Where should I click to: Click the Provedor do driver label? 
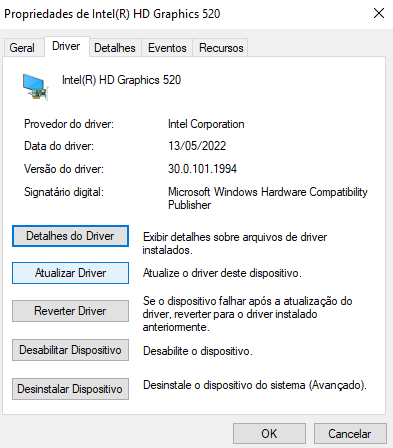69,124
